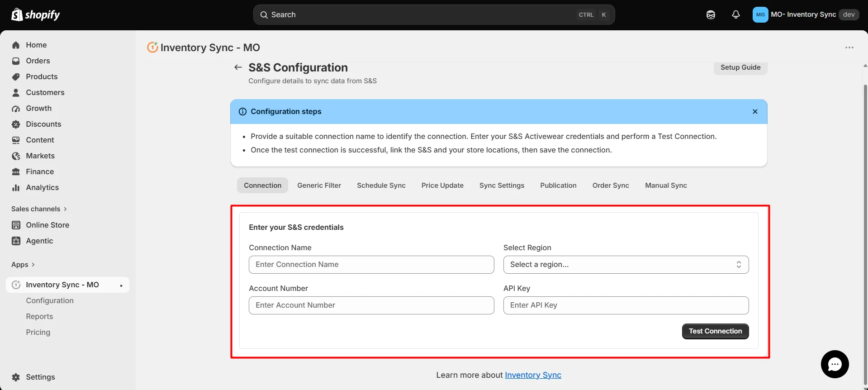
Task: Dismiss the Configuration steps banner
Action: point(755,112)
